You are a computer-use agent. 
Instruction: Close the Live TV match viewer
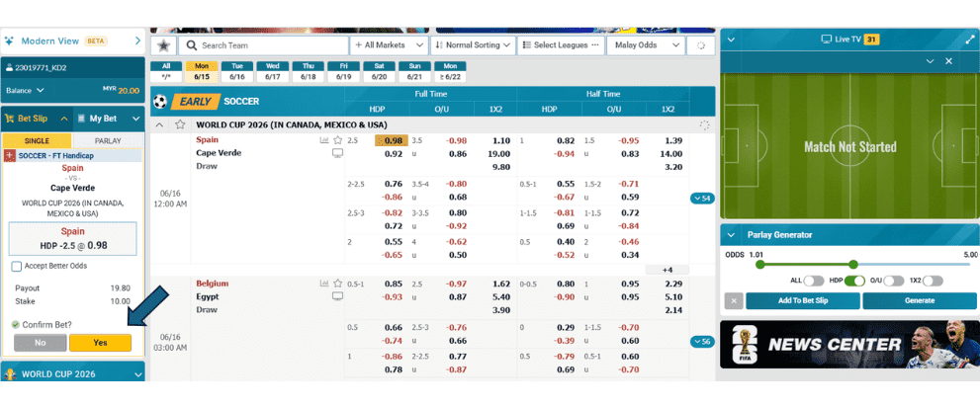(948, 61)
